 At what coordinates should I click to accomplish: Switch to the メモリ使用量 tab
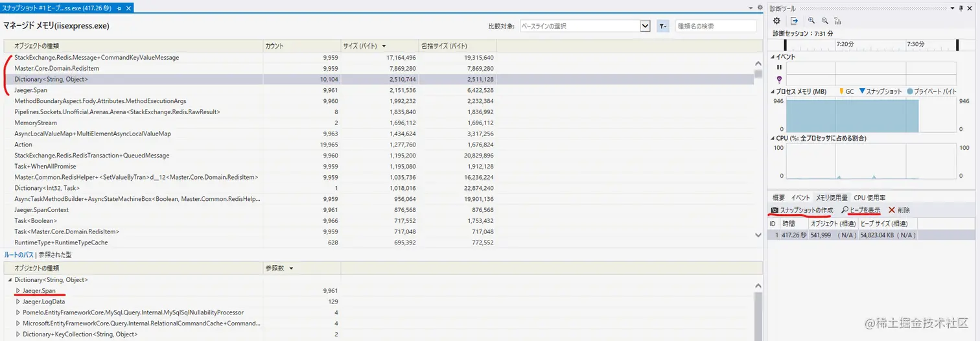point(832,198)
